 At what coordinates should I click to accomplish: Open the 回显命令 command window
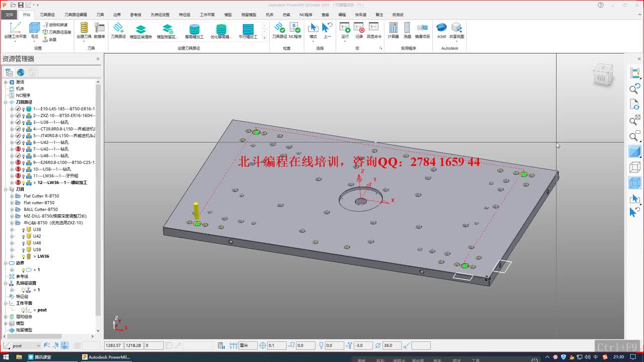click(374, 30)
